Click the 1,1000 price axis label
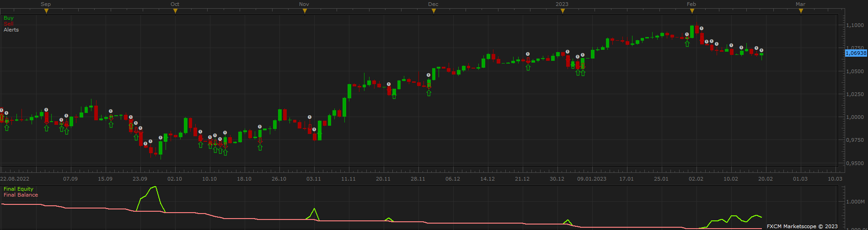The image size is (868, 230). pos(855,25)
